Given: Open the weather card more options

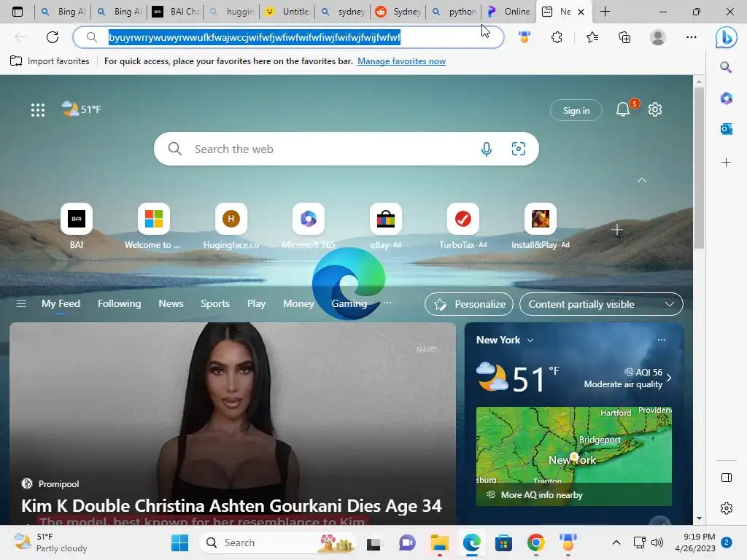Looking at the screenshot, I should point(661,340).
